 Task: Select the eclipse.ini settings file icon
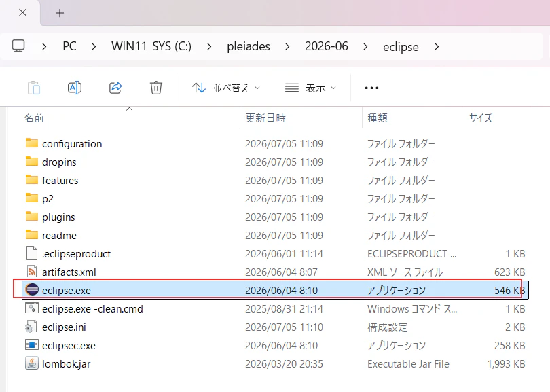click(x=31, y=327)
